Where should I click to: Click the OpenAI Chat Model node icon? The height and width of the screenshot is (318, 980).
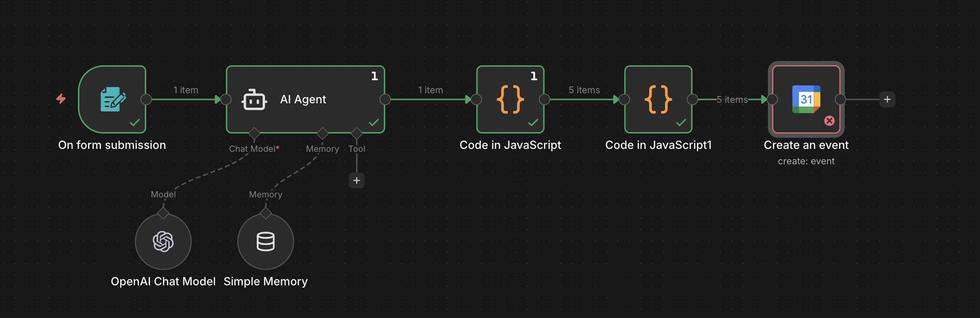pos(163,242)
